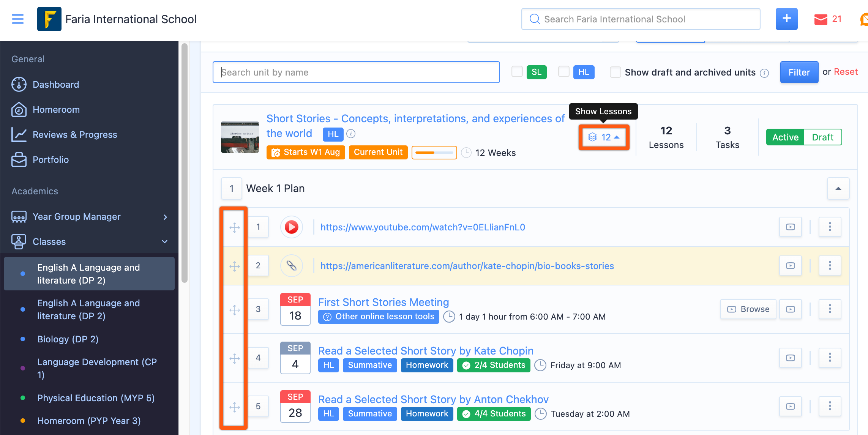Click drag handle for lesson 3
Viewport: 868px width, 435px height.
pos(235,310)
